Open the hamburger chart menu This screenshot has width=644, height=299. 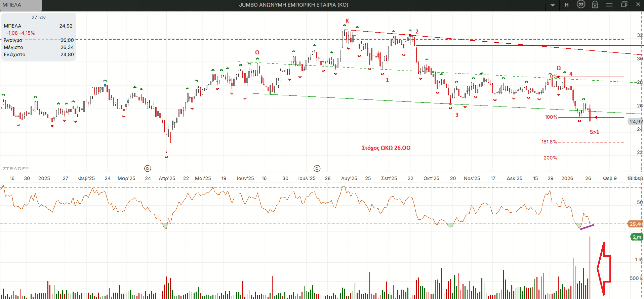tap(609, 5)
